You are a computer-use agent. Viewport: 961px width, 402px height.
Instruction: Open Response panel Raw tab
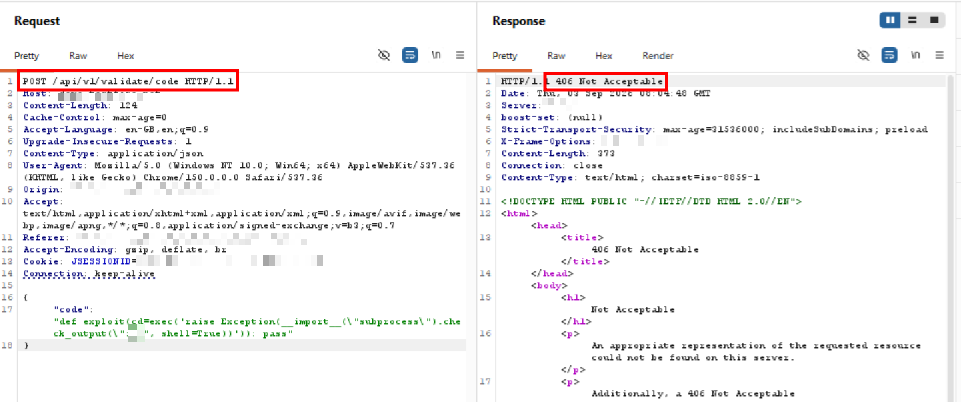[x=556, y=56]
